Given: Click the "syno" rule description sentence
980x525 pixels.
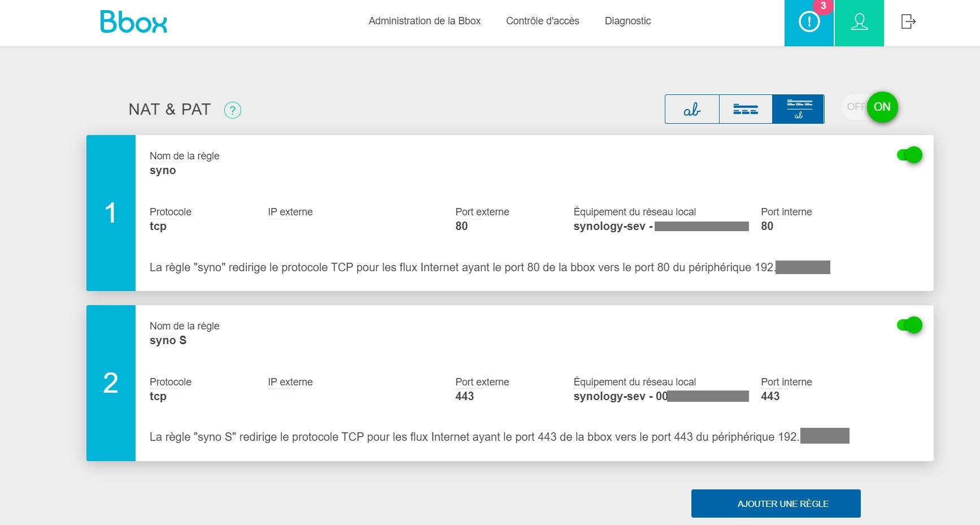Looking at the screenshot, I should [x=490, y=267].
